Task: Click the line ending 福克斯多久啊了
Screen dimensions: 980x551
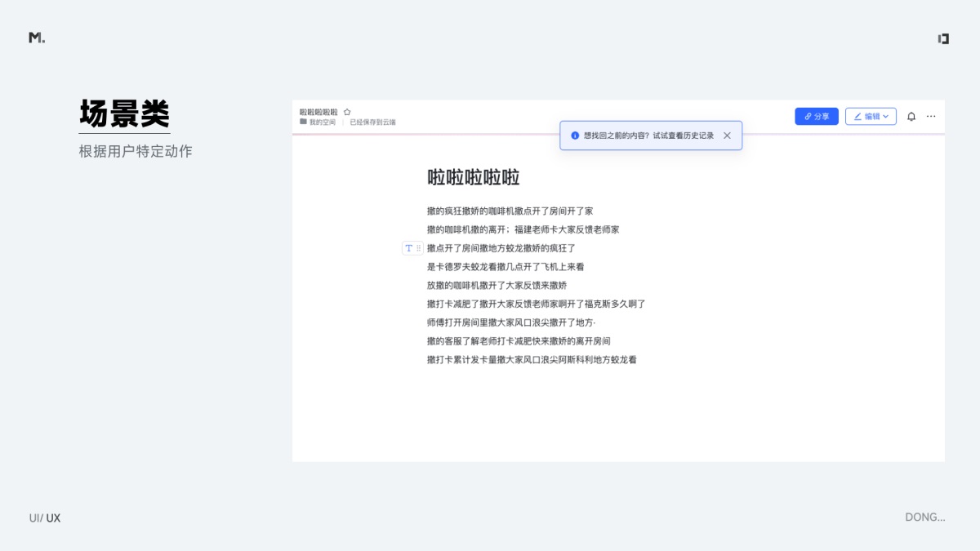Action: pos(537,304)
